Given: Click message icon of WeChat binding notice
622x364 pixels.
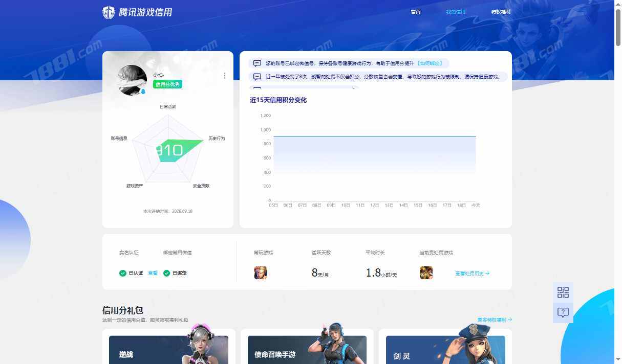Looking at the screenshot, I should pos(257,63).
